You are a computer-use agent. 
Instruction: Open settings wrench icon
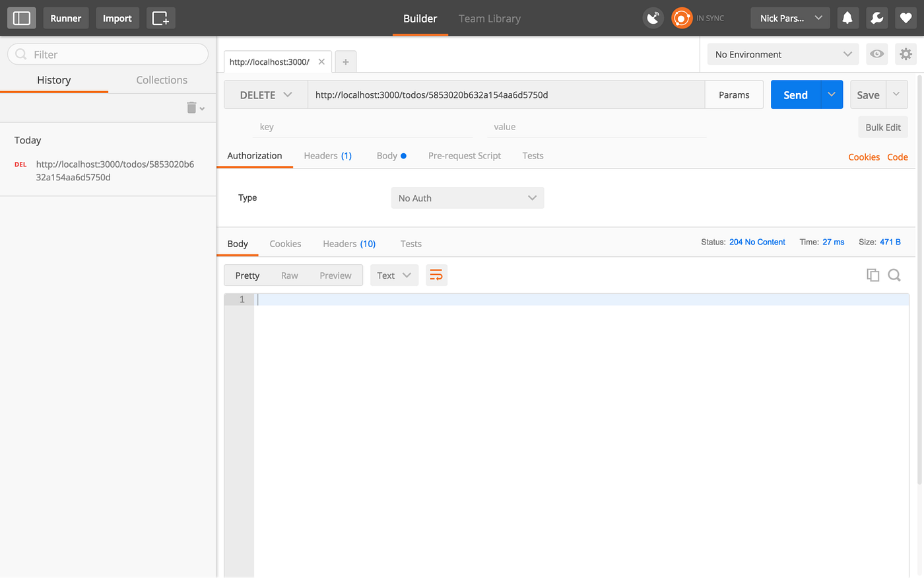point(876,18)
